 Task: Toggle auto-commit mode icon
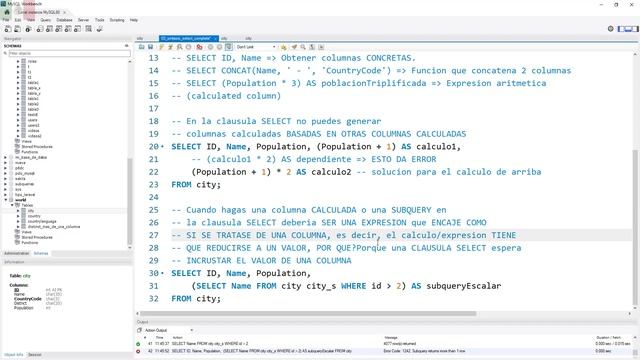point(229,47)
